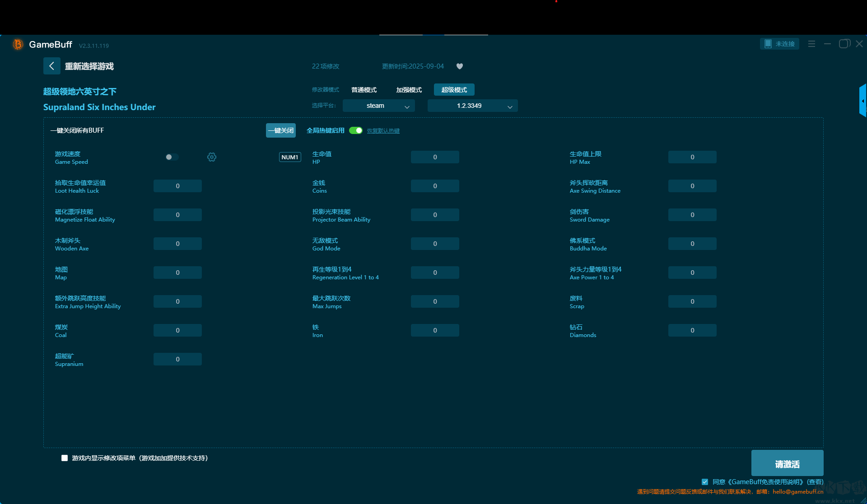
Task: Click the back arrow to reselect game
Action: click(51, 66)
